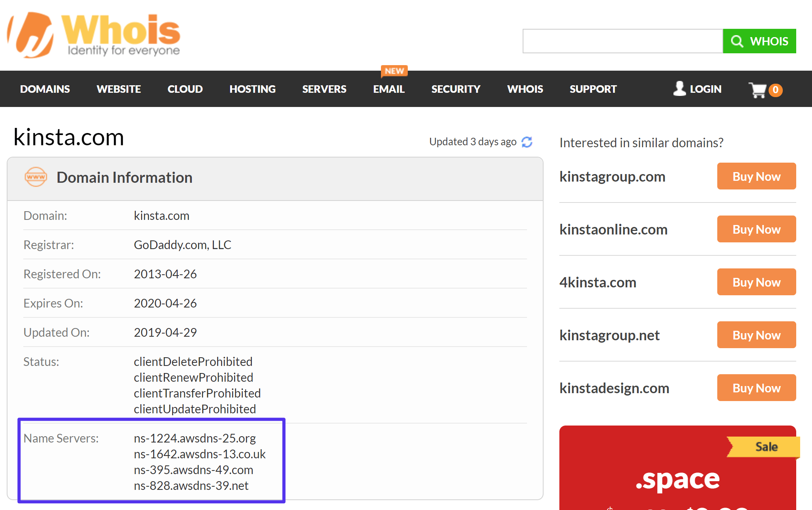The width and height of the screenshot is (812, 510).
Task: Select the HOSTING navigation tab
Action: click(253, 89)
